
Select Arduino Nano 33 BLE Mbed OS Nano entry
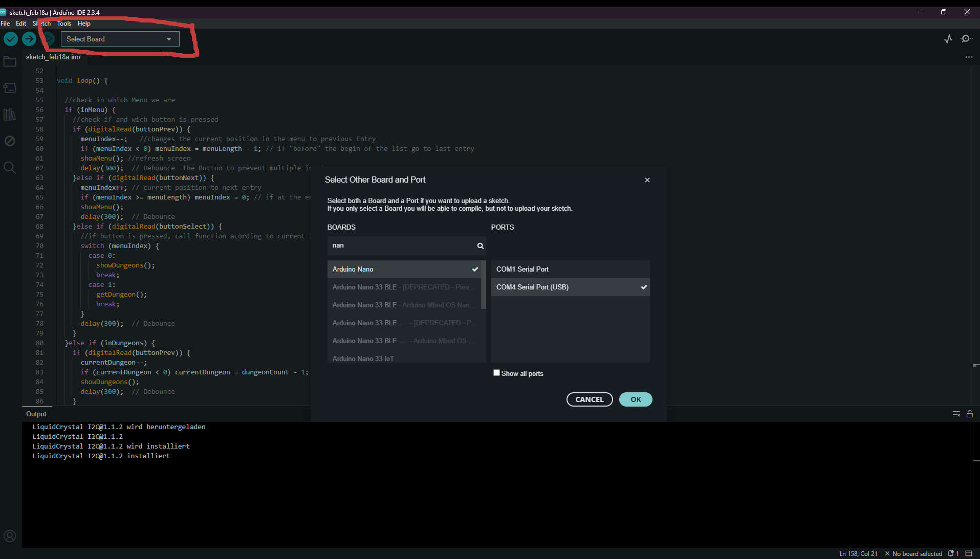(404, 305)
